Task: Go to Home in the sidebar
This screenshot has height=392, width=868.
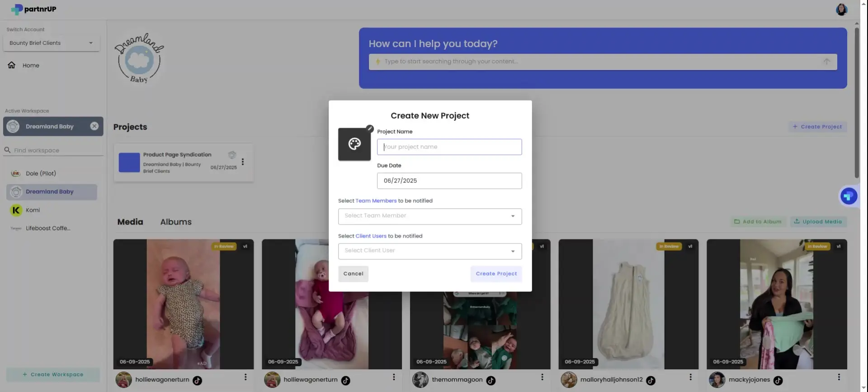Action: [x=31, y=65]
